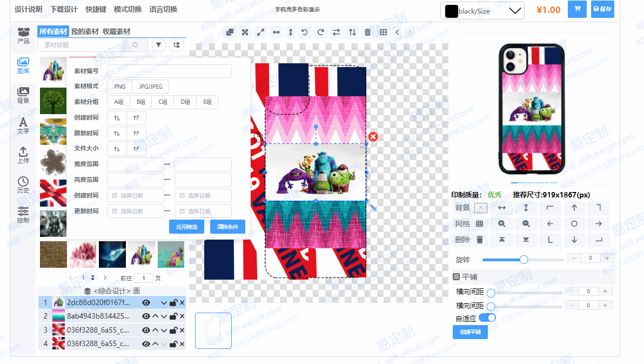Viewport: 644px width, 364px height.
Task: Click the trash icon beside 删除 label
Action: click(480, 240)
